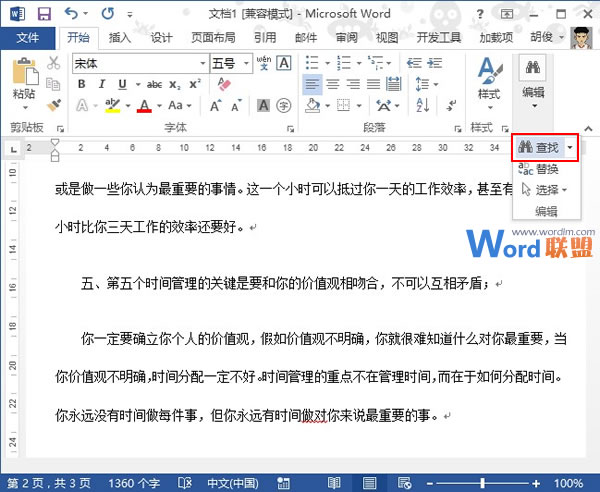This screenshot has width=600, height=492.
Task: Click the Styles gallery icon
Action: [489, 71]
